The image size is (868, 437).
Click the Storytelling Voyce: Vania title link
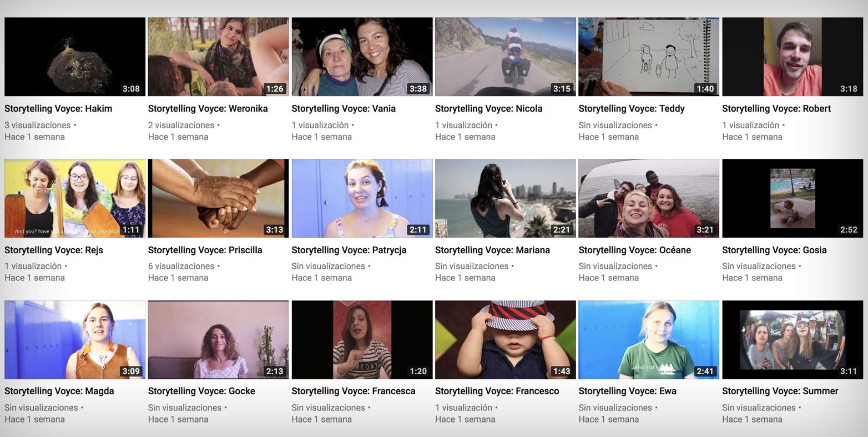coord(343,108)
